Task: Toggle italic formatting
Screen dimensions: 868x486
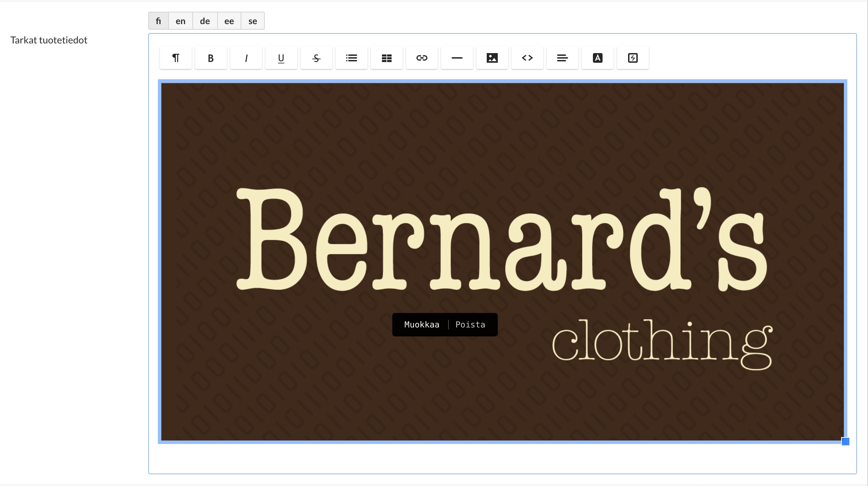Action: pyautogui.click(x=246, y=58)
